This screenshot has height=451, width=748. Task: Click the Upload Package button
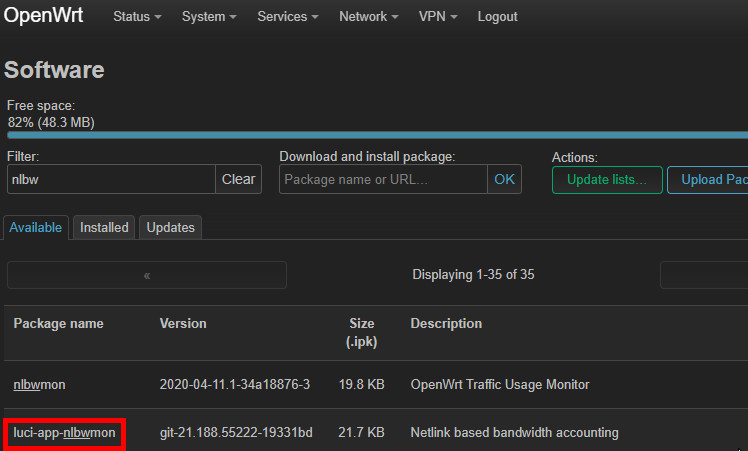coord(708,180)
